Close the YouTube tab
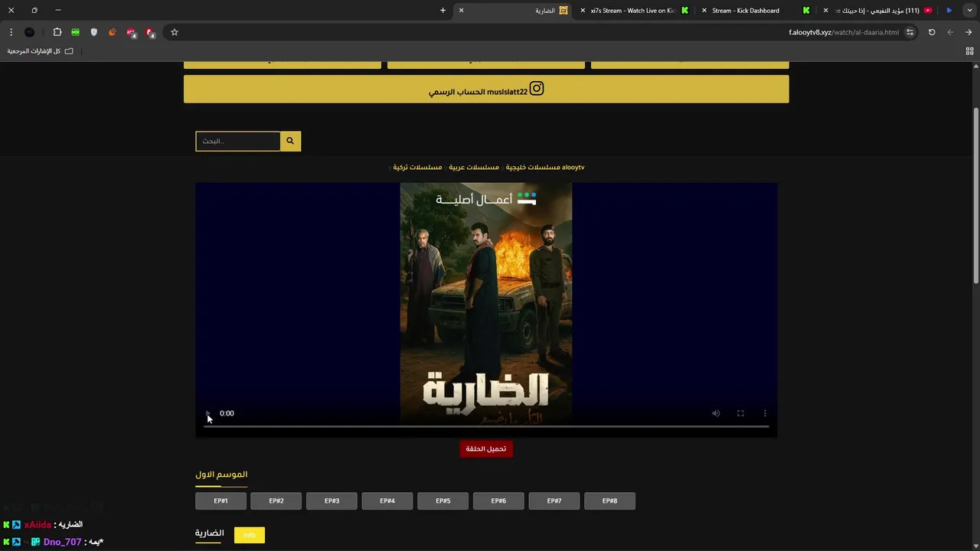The image size is (980, 551). click(x=825, y=11)
